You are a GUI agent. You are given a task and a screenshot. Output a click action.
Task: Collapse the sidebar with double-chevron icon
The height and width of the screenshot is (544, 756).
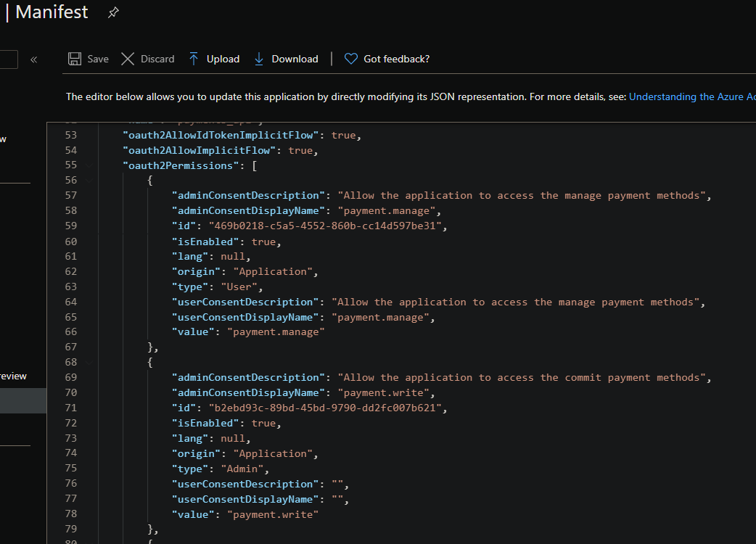pos(33,59)
